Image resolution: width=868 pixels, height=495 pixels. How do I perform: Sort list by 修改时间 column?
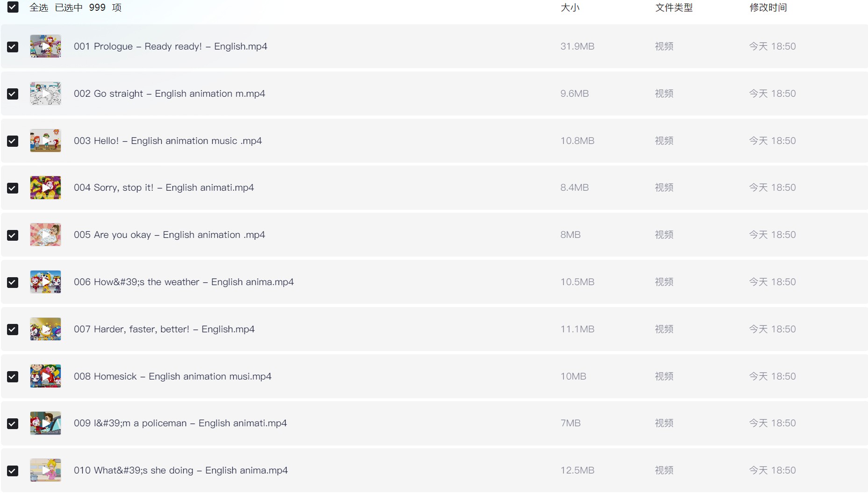768,7
